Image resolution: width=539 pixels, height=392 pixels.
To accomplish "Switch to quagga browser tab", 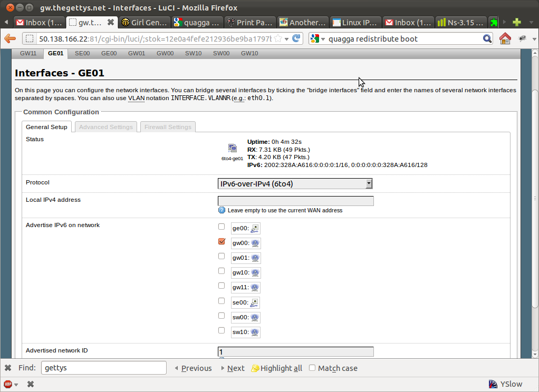I will click(x=197, y=23).
